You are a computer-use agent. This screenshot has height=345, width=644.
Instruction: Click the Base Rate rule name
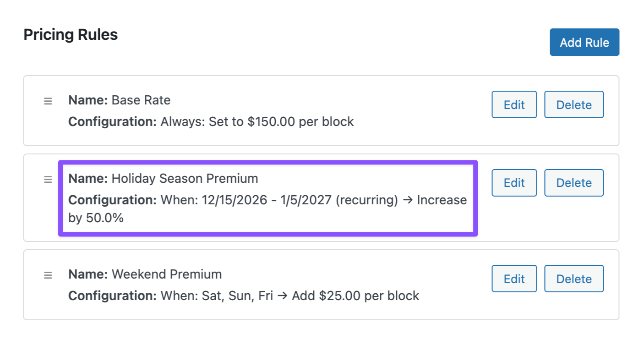[141, 100]
